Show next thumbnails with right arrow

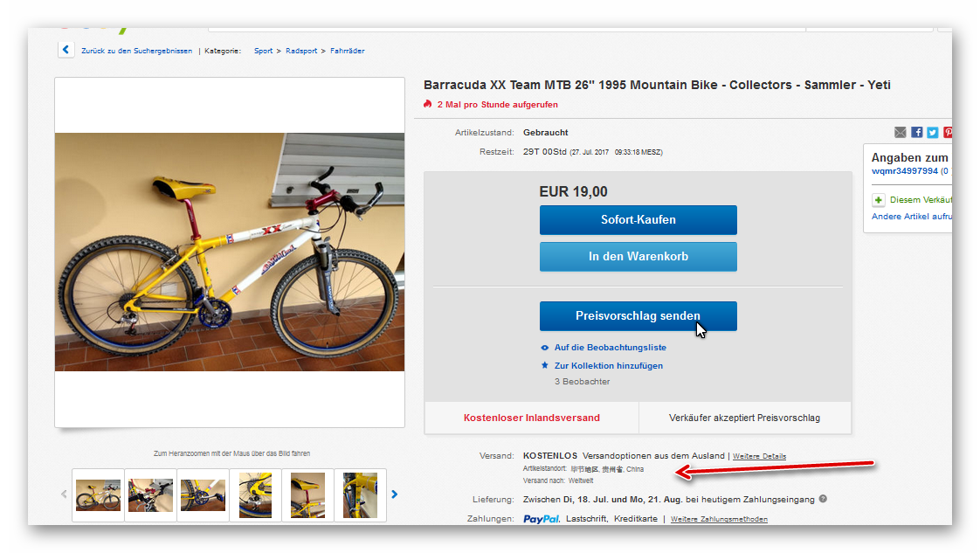point(395,494)
